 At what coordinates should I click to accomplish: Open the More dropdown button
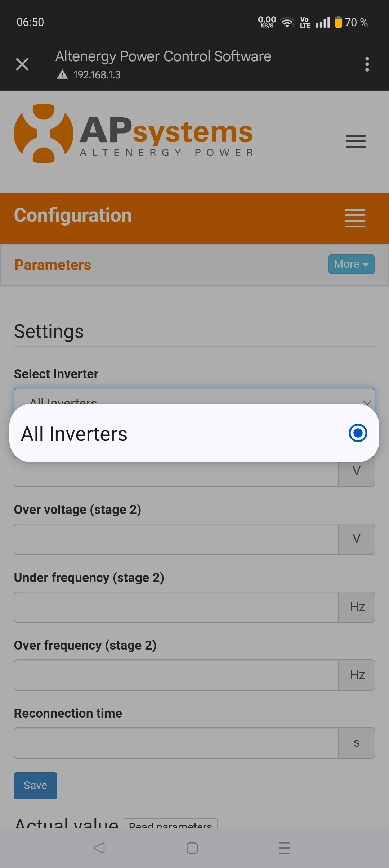(x=351, y=264)
